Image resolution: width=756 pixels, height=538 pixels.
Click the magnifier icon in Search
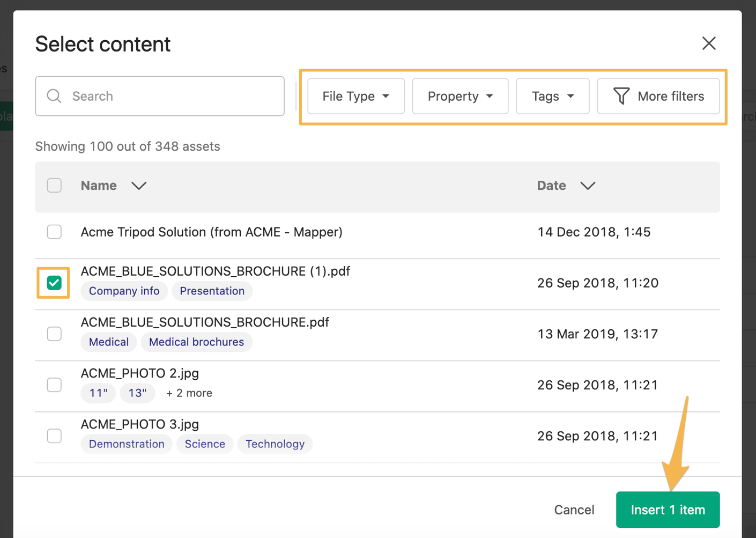[54, 96]
